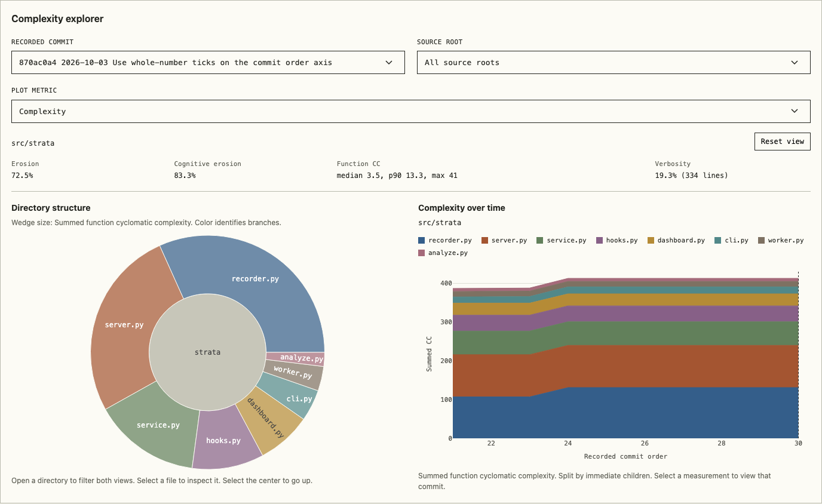The width and height of the screenshot is (822, 504).
Task: Toggle hooks.py legend entry
Action: [616, 240]
